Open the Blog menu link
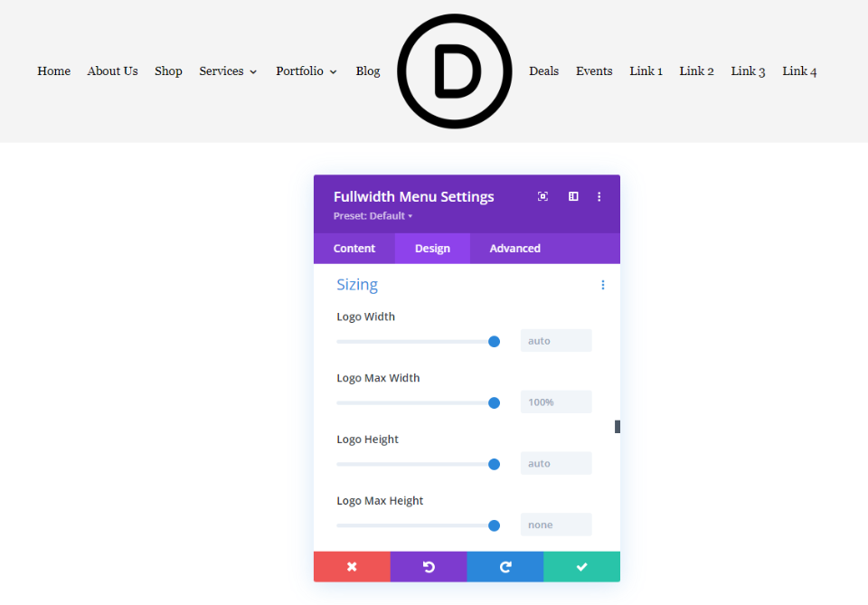Image resolution: width=868 pixels, height=605 pixels. click(x=368, y=71)
